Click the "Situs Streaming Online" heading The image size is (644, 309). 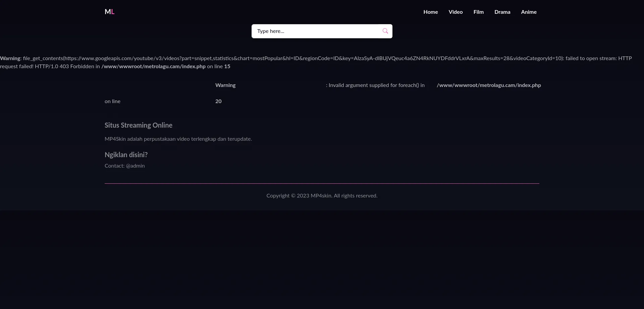pyautogui.click(x=138, y=125)
